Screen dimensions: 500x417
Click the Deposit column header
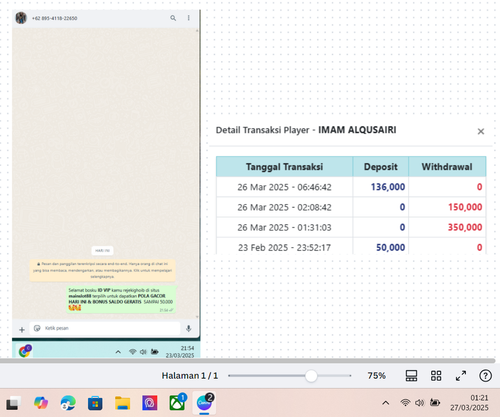381,167
